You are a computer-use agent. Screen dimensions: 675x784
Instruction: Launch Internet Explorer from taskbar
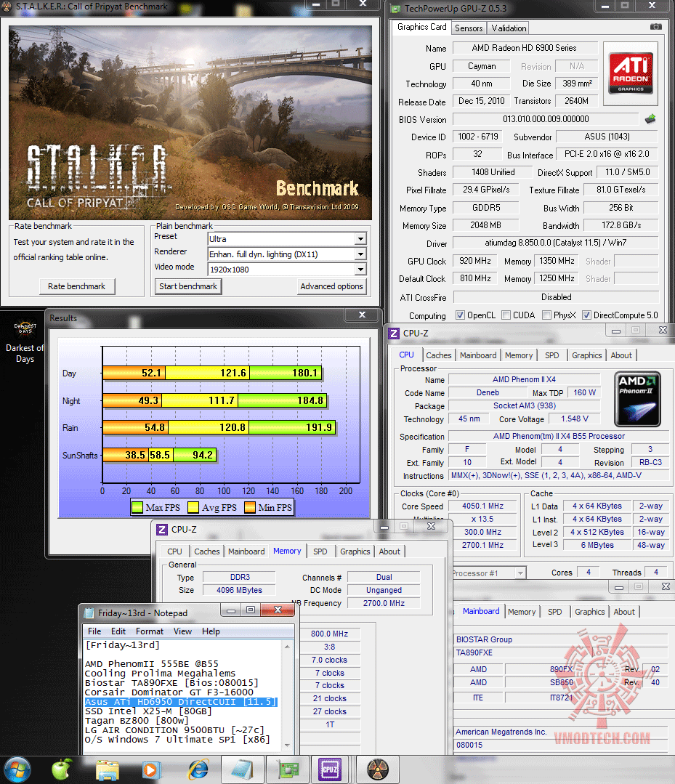pyautogui.click(x=198, y=770)
